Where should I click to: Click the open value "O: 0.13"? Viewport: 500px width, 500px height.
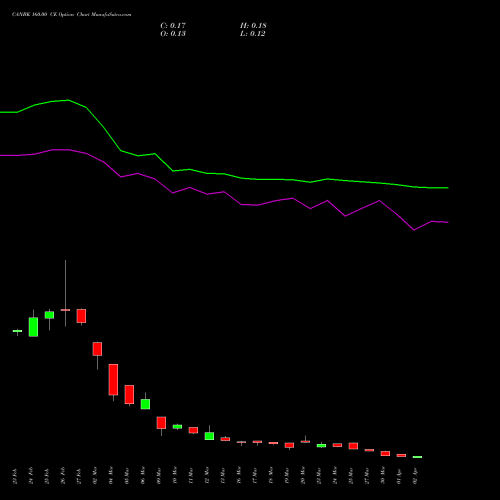[x=173, y=34]
